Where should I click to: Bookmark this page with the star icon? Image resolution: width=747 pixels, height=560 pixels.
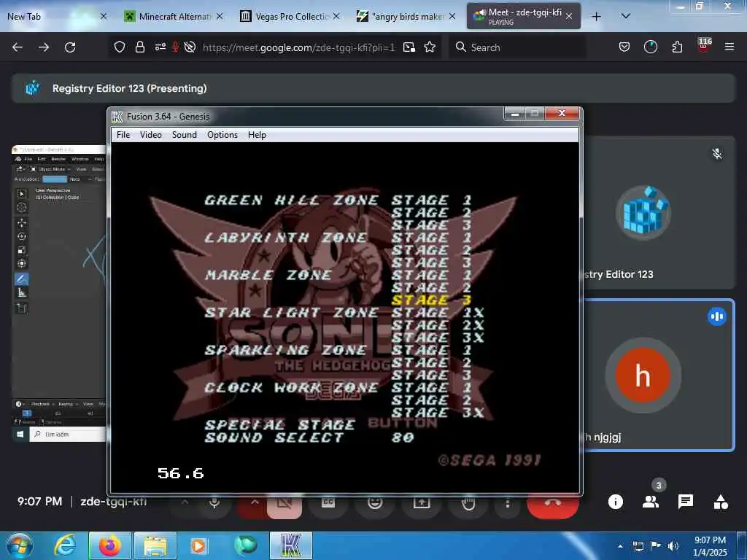coord(430,47)
